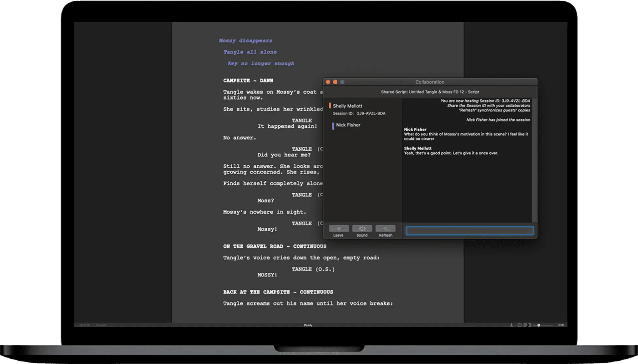
Task: Click Nick Fisher's chat message about Mossy's motivation
Action: (x=466, y=136)
